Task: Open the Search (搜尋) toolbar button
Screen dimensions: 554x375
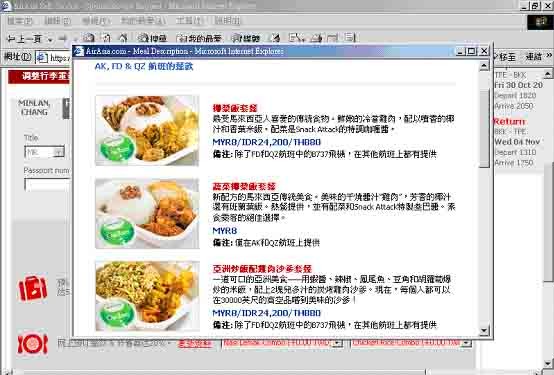Action: point(152,38)
